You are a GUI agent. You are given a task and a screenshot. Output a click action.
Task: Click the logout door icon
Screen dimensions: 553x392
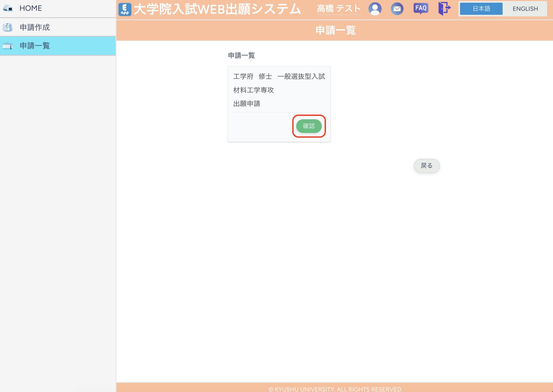click(x=444, y=9)
